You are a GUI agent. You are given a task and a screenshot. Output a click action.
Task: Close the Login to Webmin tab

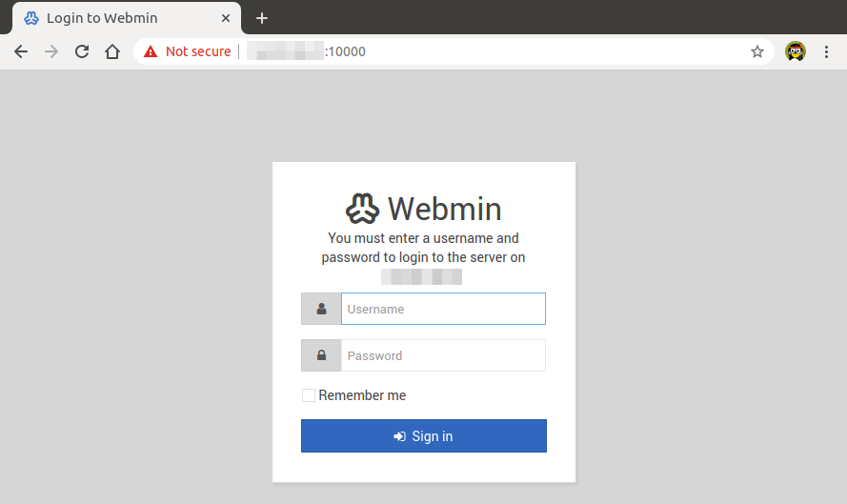226,18
